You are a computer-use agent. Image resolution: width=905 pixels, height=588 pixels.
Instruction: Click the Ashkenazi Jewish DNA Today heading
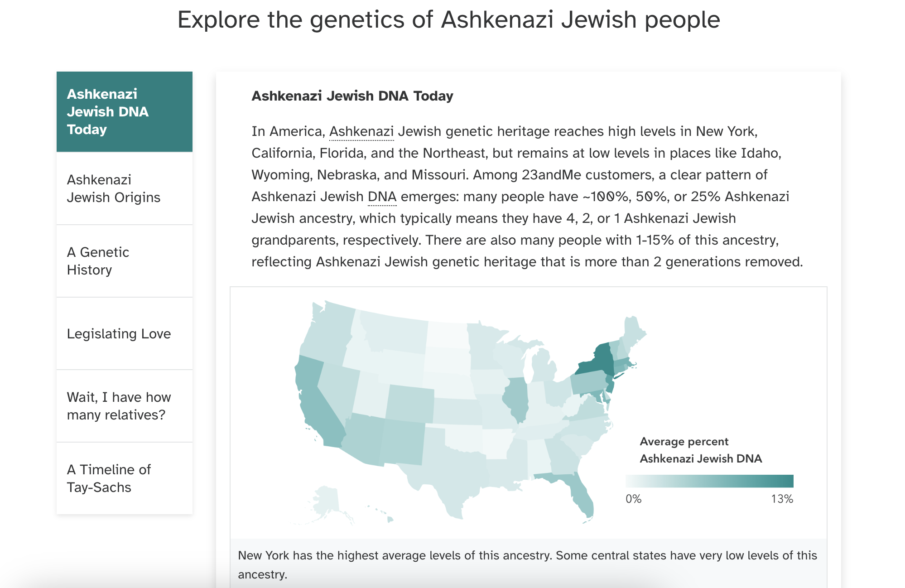pos(352,96)
